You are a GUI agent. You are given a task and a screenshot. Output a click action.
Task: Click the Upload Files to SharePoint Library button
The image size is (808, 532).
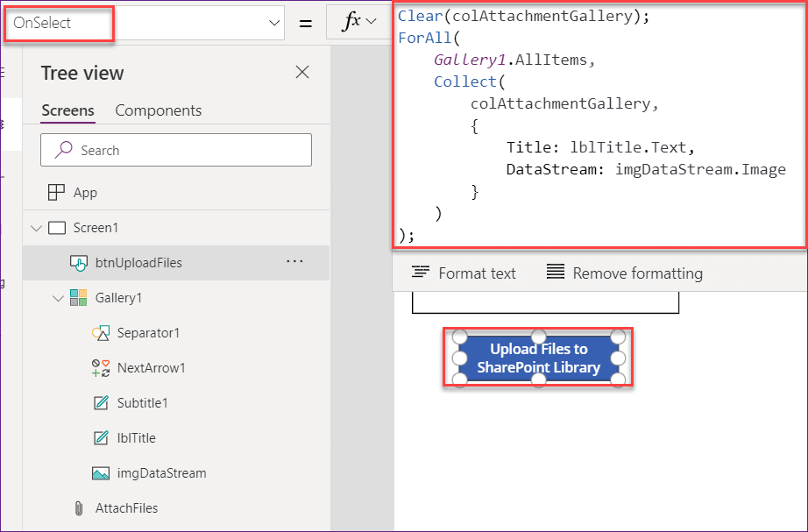[x=538, y=357]
